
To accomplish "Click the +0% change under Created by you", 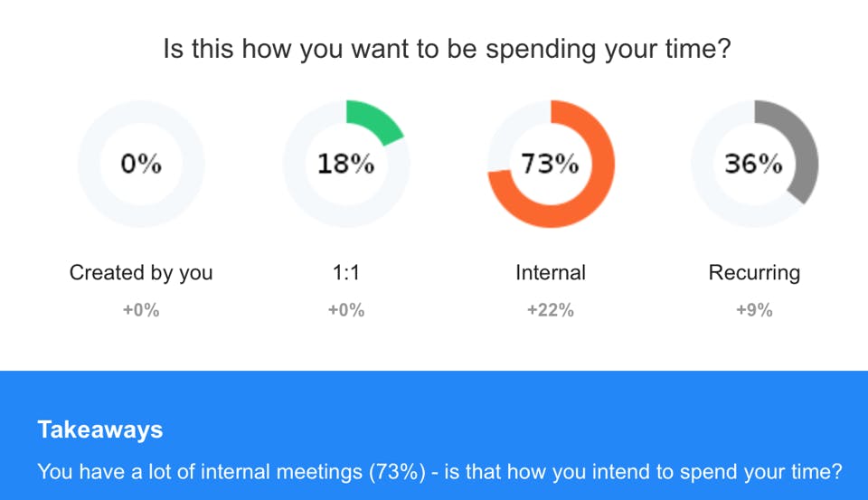I will tap(141, 310).
